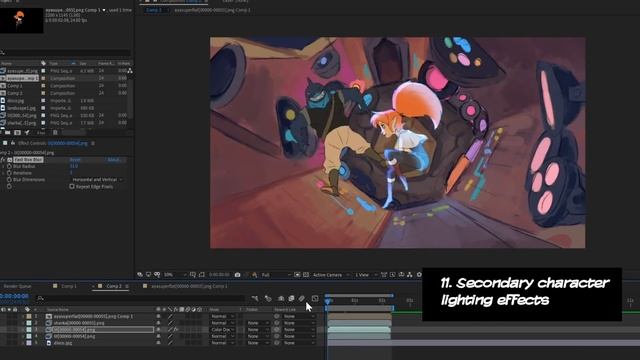Click the composition mini-flowchart icon in timeline
The image size is (640, 360).
pos(255,299)
